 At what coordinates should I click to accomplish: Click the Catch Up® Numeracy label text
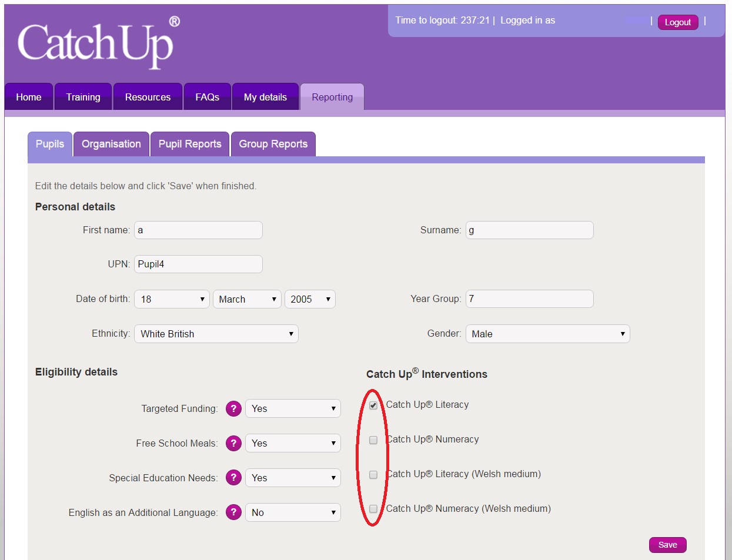coord(432,439)
